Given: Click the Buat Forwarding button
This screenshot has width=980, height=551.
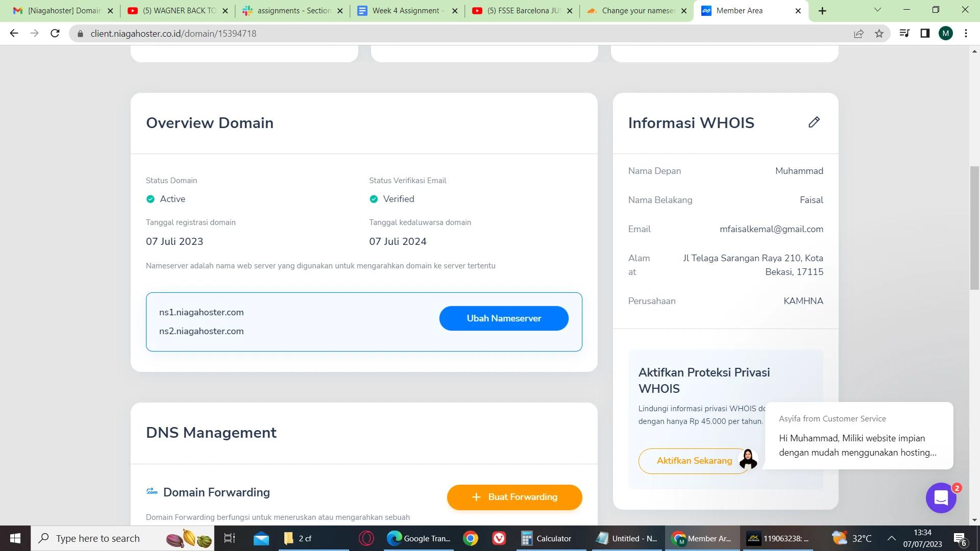Looking at the screenshot, I should click(x=514, y=497).
